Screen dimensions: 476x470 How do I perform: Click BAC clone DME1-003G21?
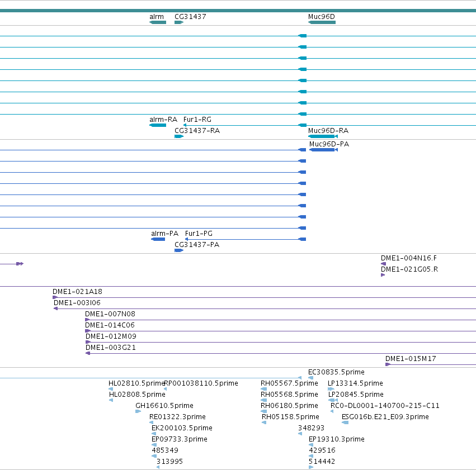coord(281,354)
